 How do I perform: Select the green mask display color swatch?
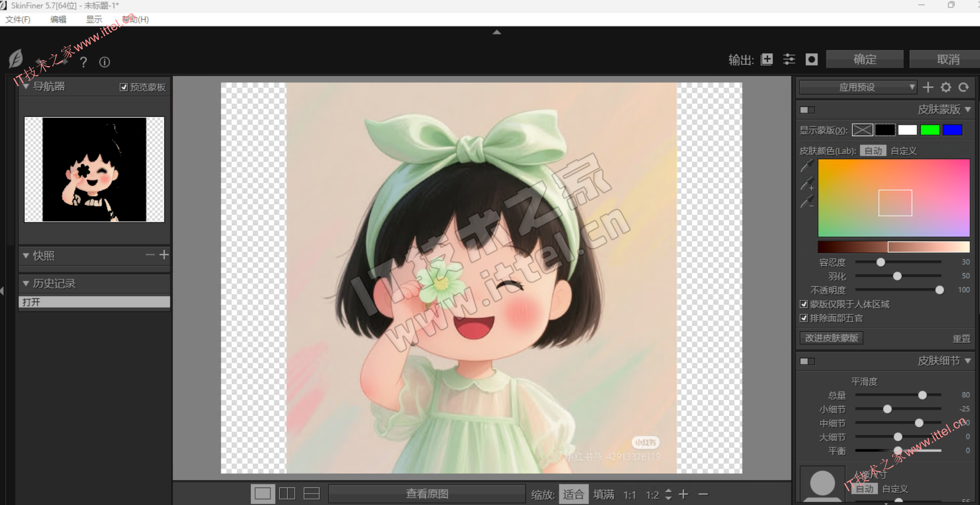pos(930,130)
